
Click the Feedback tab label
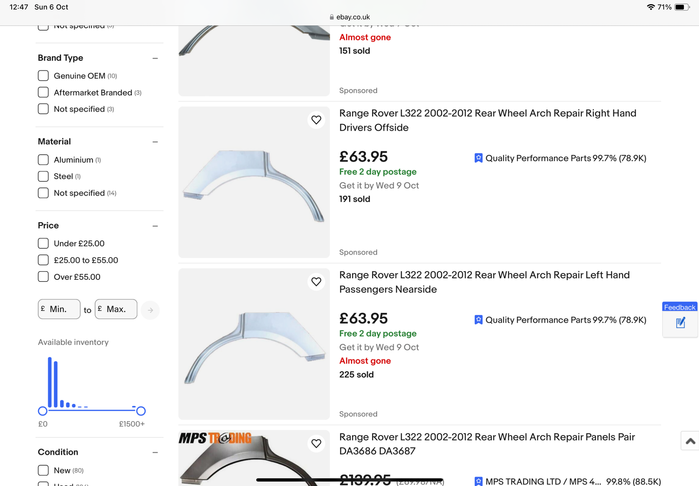point(679,307)
